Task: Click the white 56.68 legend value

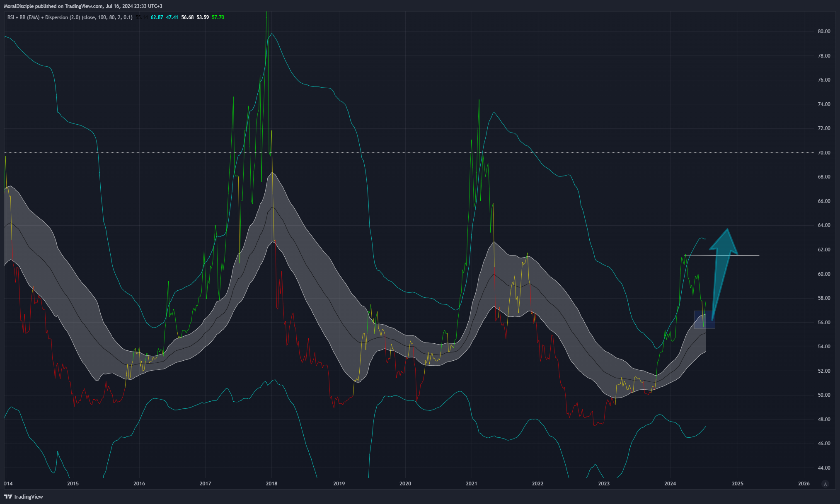Action: [x=187, y=17]
